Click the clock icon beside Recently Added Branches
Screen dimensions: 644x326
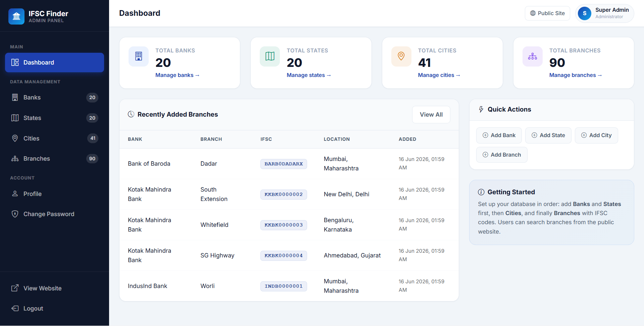(131, 114)
